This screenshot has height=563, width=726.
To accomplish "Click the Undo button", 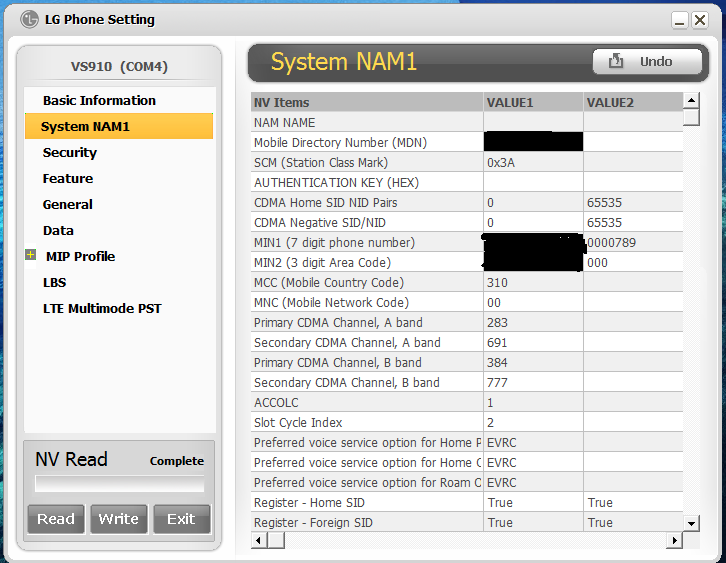I will click(646, 62).
